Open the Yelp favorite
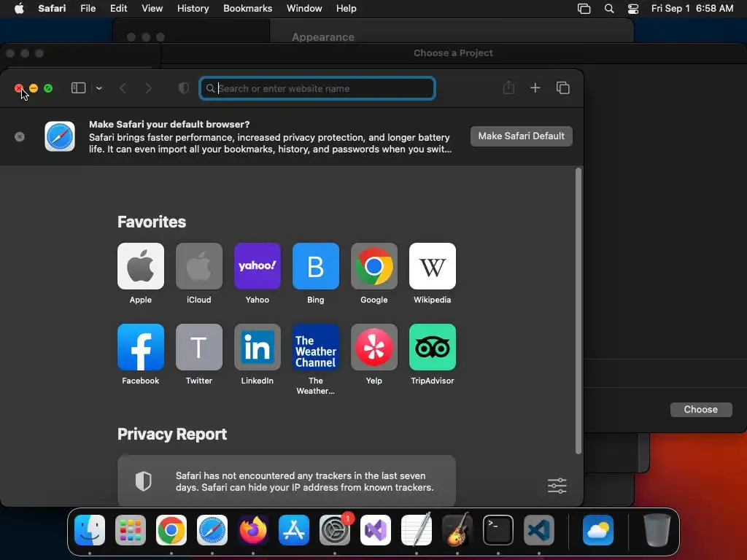Viewport: 747px width, 560px height. tap(374, 354)
